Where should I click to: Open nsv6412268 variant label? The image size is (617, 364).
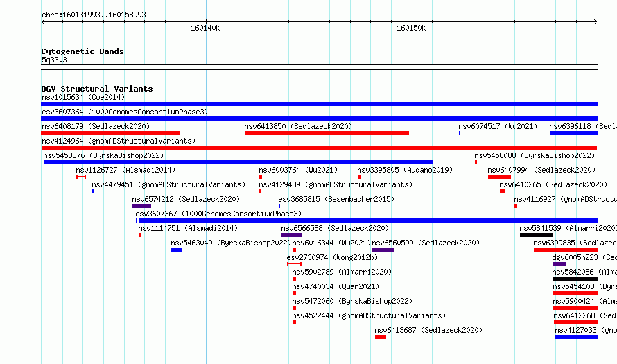tap(585, 315)
